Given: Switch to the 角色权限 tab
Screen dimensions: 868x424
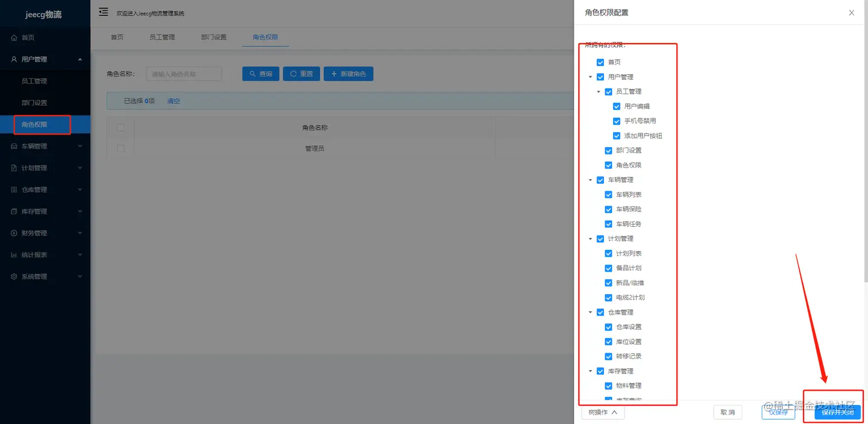Looking at the screenshot, I should point(265,37).
